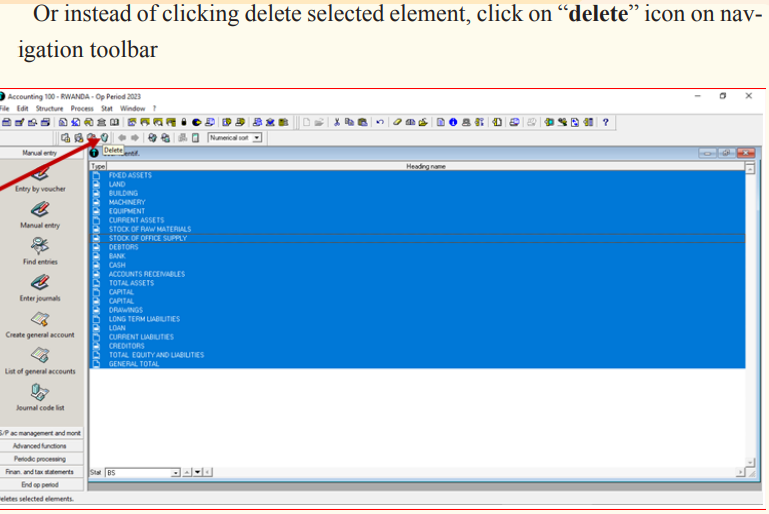
Task: Open Journal code list in sidebar
Action: 40,397
